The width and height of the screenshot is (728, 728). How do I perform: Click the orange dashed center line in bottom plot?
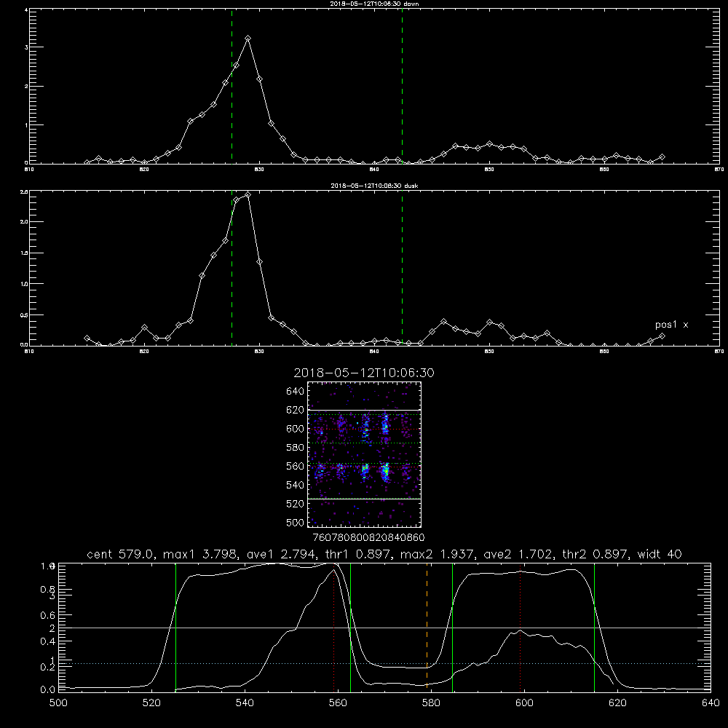pyautogui.click(x=427, y=626)
